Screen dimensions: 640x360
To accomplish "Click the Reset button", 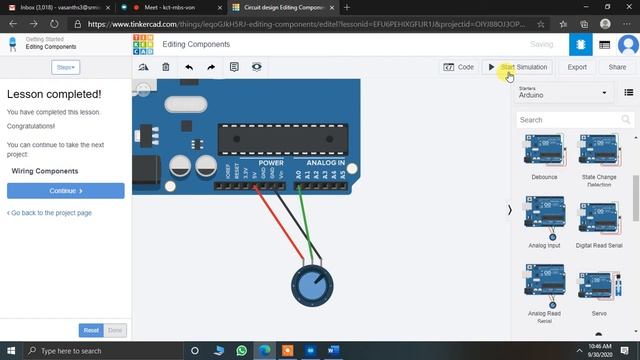I will tap(91, 330).
